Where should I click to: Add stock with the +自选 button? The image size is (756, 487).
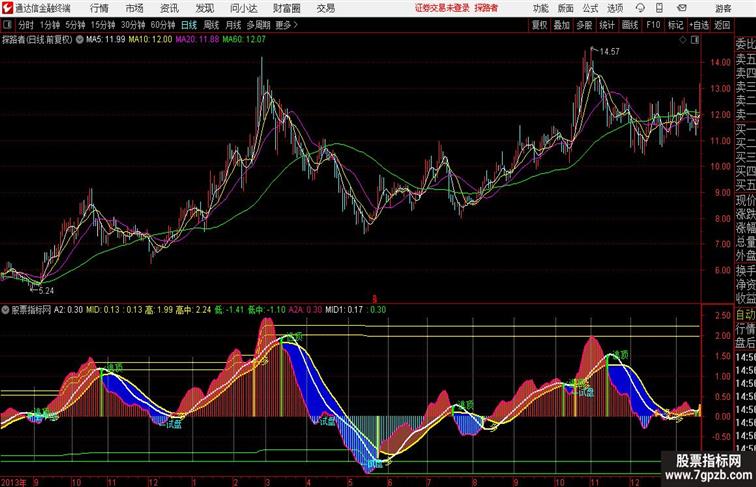(699, 25)
